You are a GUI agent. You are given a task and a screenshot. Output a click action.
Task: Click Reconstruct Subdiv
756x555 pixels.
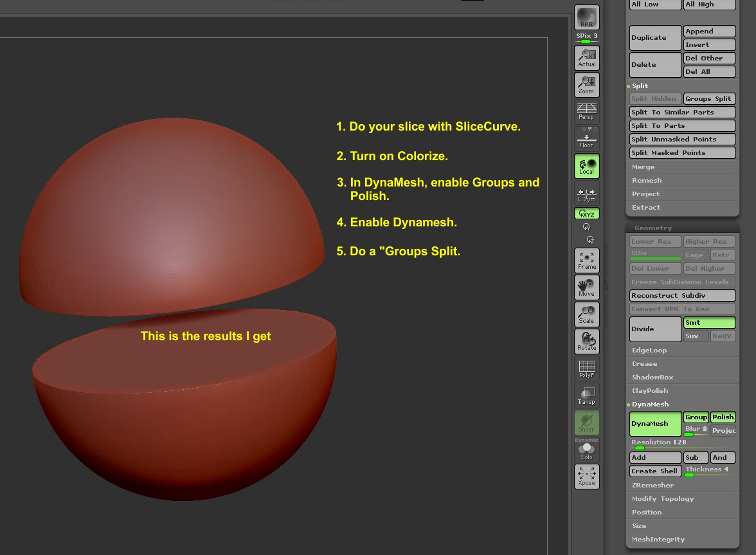click(x=682, y=295)
